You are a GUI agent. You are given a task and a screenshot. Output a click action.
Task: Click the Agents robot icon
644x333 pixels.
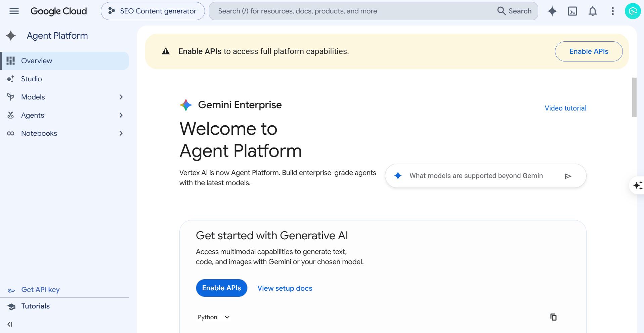click(x=11, y=115)
